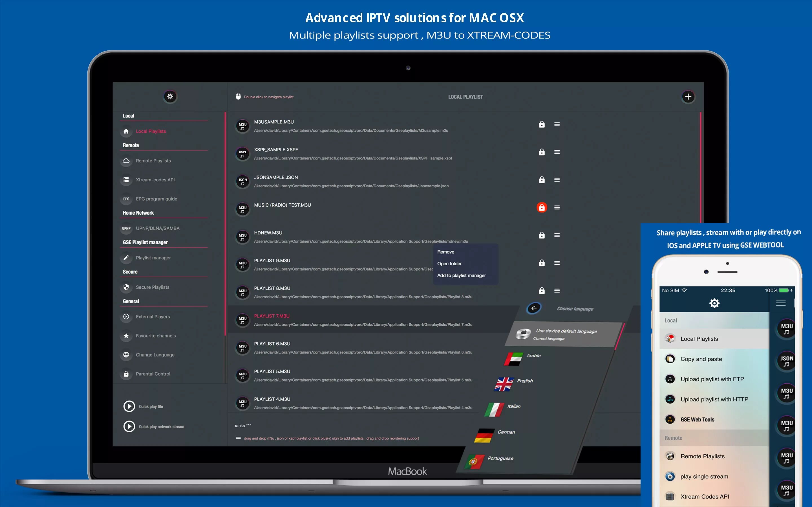Click the EPG program guide icon
The width and height of the screenshot is (812, 507).
pos(127,198)
